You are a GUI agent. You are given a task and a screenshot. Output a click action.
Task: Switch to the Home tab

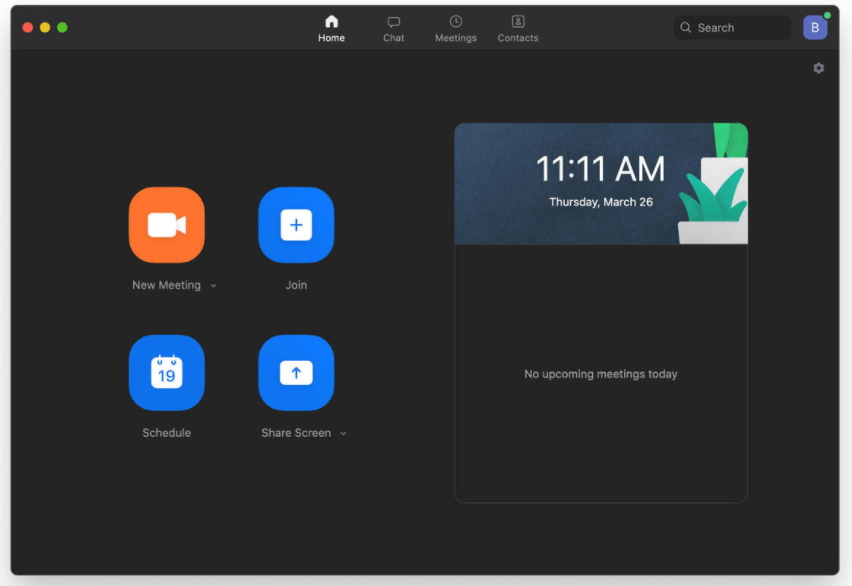[x=331, y=29]
